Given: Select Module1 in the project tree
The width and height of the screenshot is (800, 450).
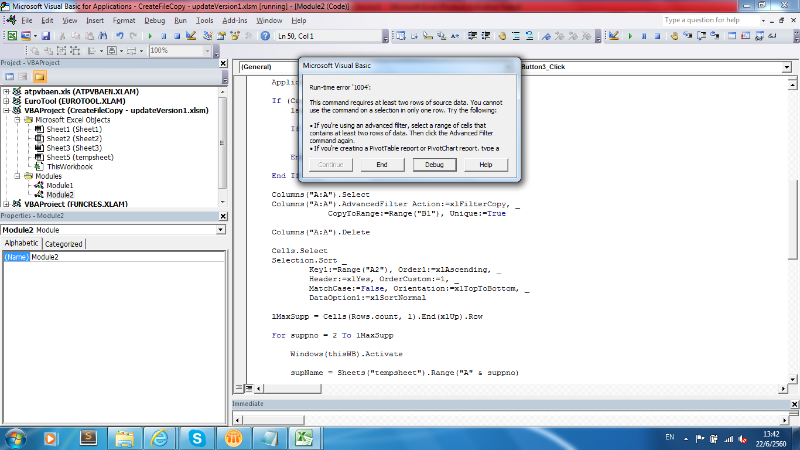Looking at the screenshot, I should pyautogui.click(x=59, y=185).
